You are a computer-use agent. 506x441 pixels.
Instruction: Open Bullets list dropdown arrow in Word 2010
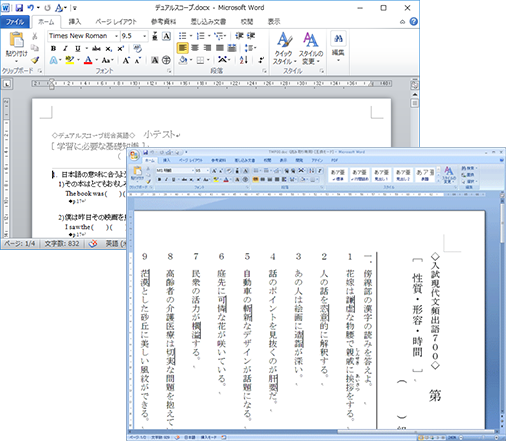point(191,36)
